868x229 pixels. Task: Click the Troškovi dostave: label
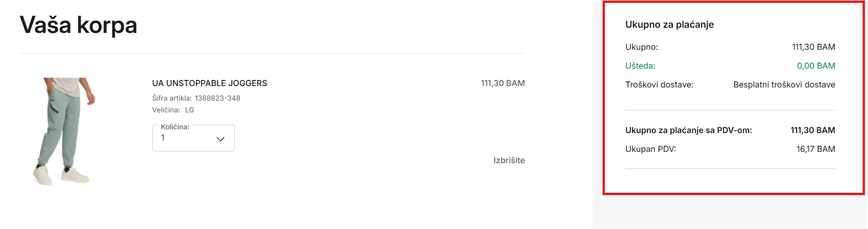(659, 85)
